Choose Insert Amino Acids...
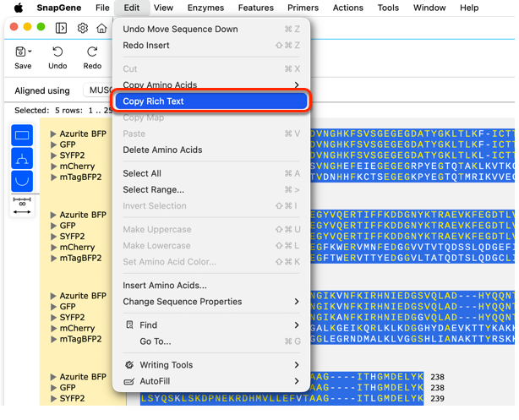519x420 pixels. pyautogui.click(x=211, y=286)
